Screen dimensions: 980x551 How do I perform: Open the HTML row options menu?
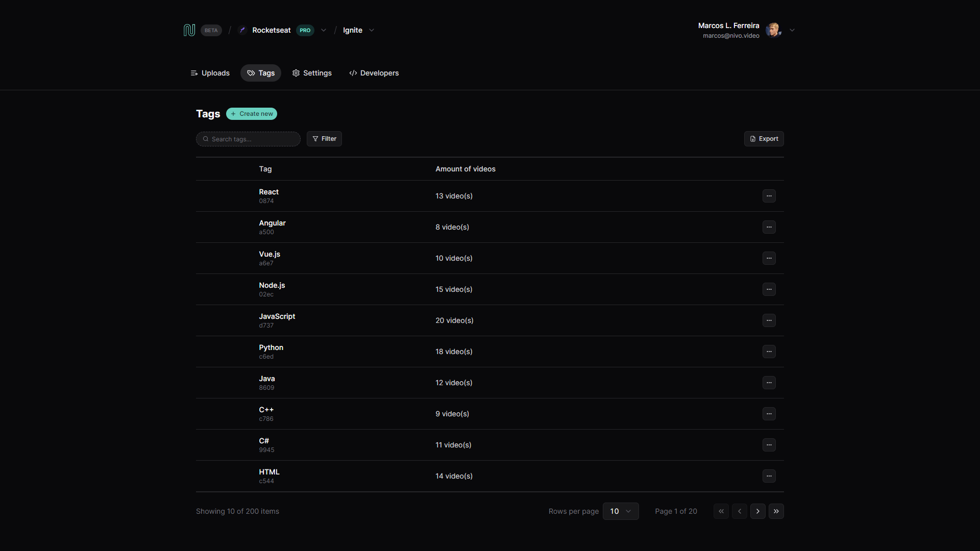769,476
